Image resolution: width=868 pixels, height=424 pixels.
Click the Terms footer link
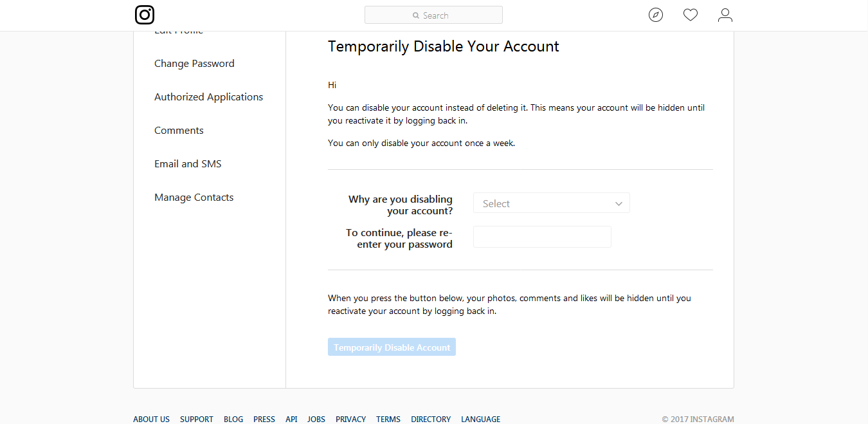(388, 419)
